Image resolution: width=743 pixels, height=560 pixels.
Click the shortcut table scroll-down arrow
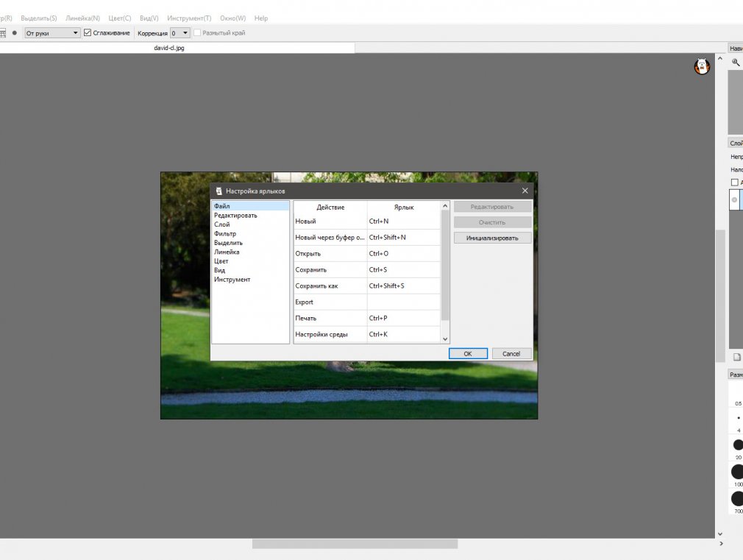point(445,339)
